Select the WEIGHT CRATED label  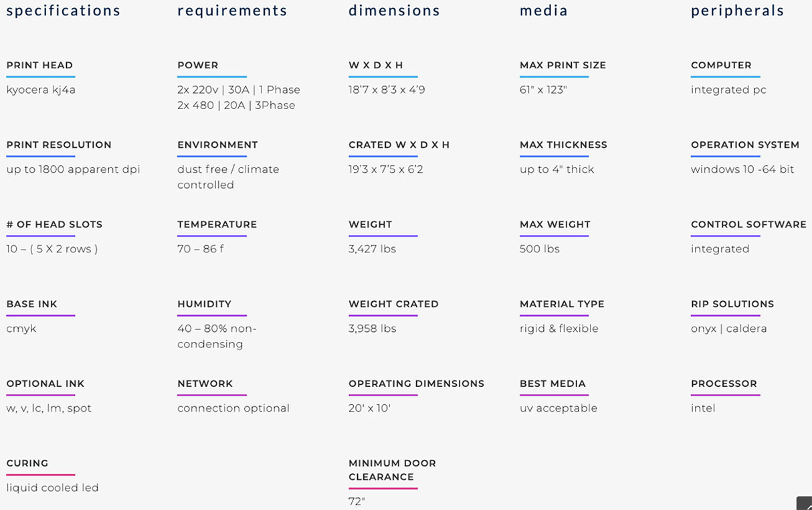[393, 304]
